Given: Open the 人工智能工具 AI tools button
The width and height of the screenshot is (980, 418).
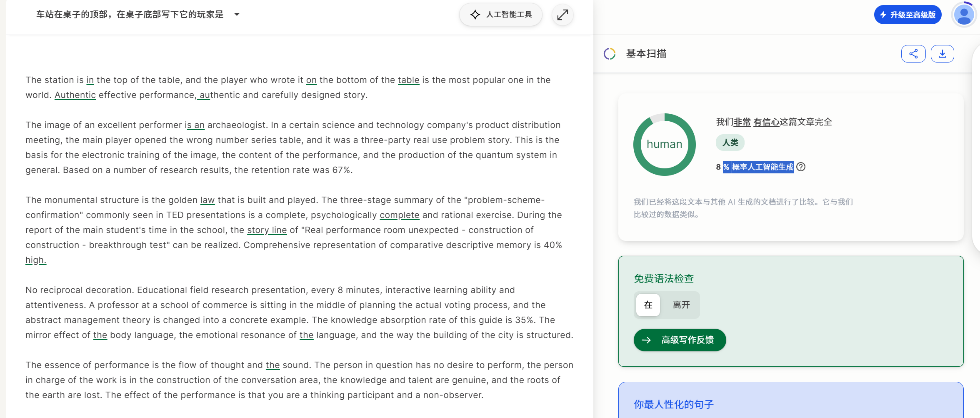Looking at the screenshot, I should [x=501, y=15].
